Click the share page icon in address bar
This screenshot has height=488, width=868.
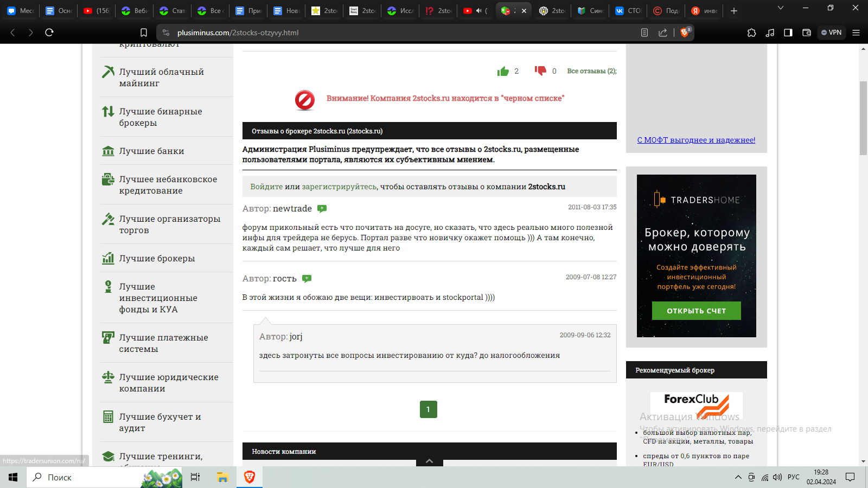point(663,33)
